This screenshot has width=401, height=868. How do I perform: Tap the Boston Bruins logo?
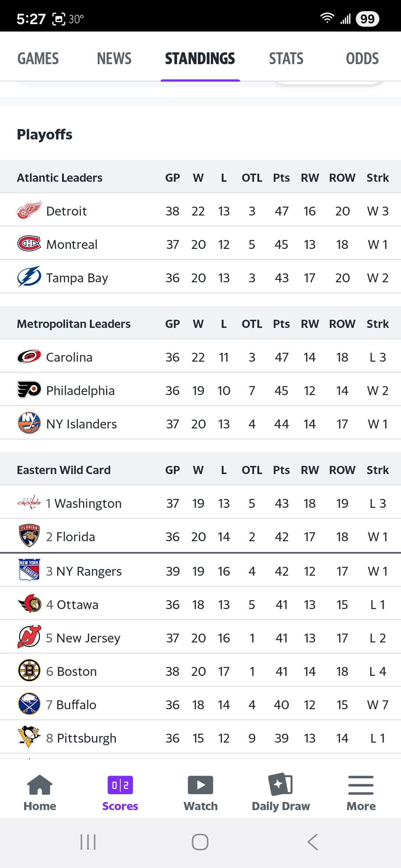[29, 671]
